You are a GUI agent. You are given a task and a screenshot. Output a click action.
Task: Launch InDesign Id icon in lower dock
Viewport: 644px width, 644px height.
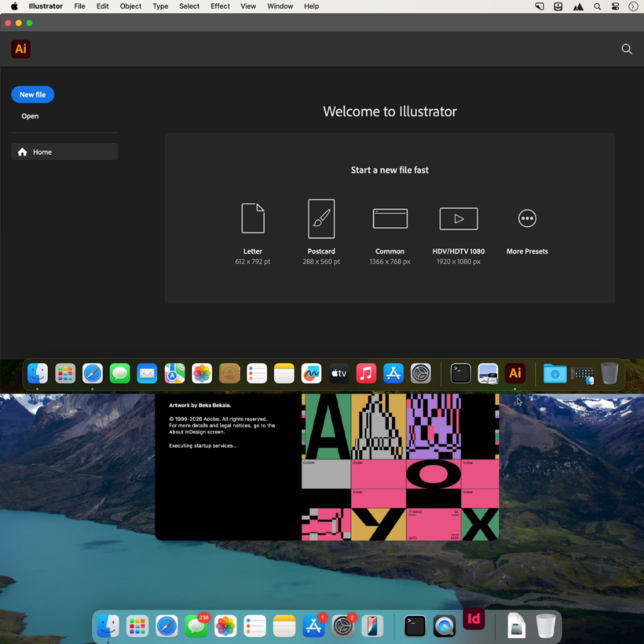point(474,619)
